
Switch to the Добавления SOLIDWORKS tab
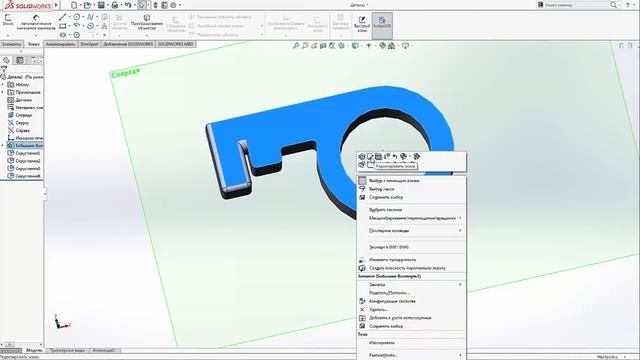[128, 44]
